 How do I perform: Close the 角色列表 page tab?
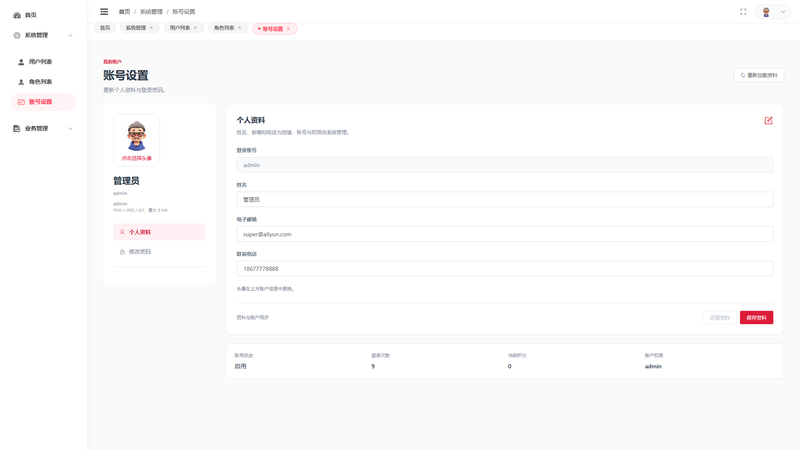(239, 28)
